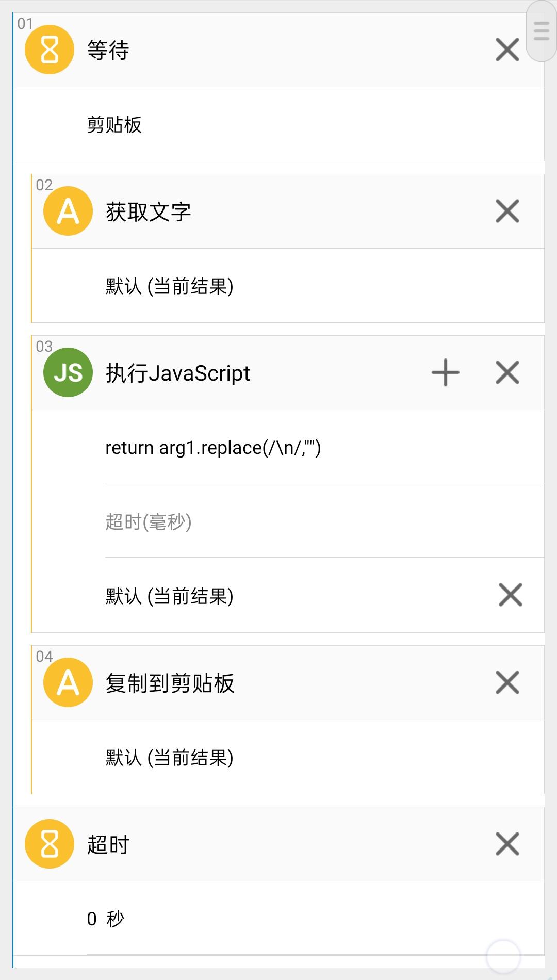Delete the 执行JavaScript step
Viewport: 557px width, 980px height.
click(507, 372)
